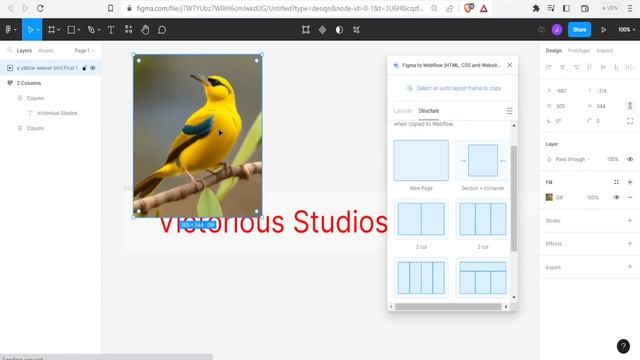Open the Page 1 dropdown
The height and width of the screenshot is (360, 640).
[84, 51]
